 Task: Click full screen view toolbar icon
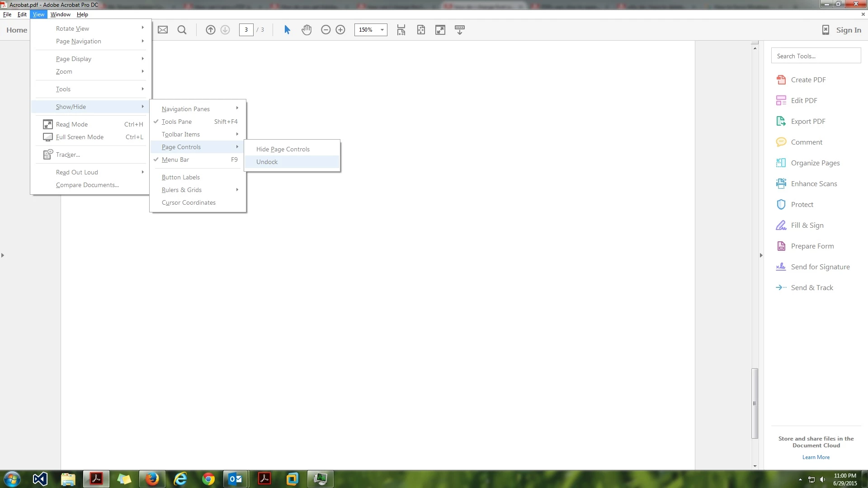440,30
